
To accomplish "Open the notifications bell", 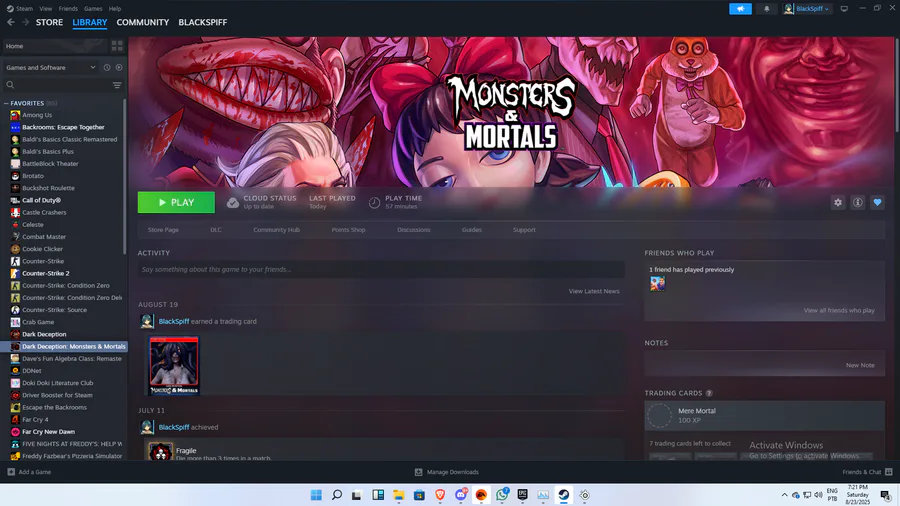I will pos(766,9).
